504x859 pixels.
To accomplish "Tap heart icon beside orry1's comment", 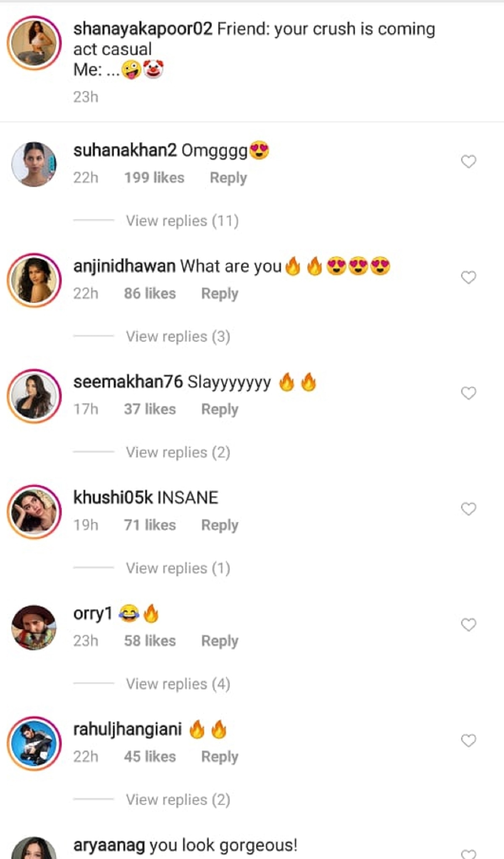I will 468,625.
